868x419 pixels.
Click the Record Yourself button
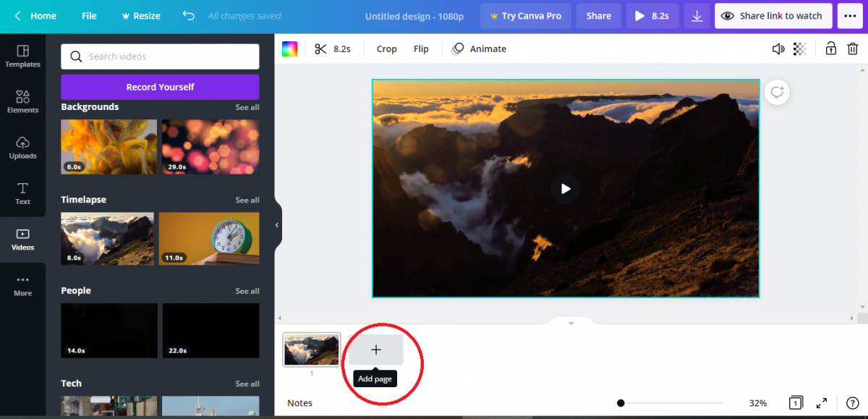[x=159, y=87]
